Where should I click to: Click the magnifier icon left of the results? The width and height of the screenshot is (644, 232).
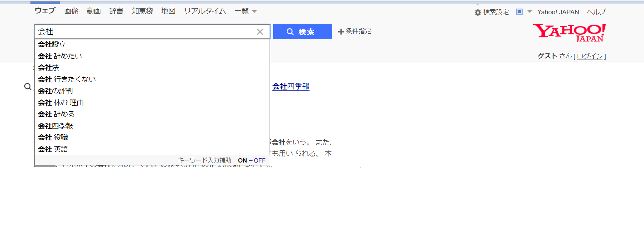28,87
